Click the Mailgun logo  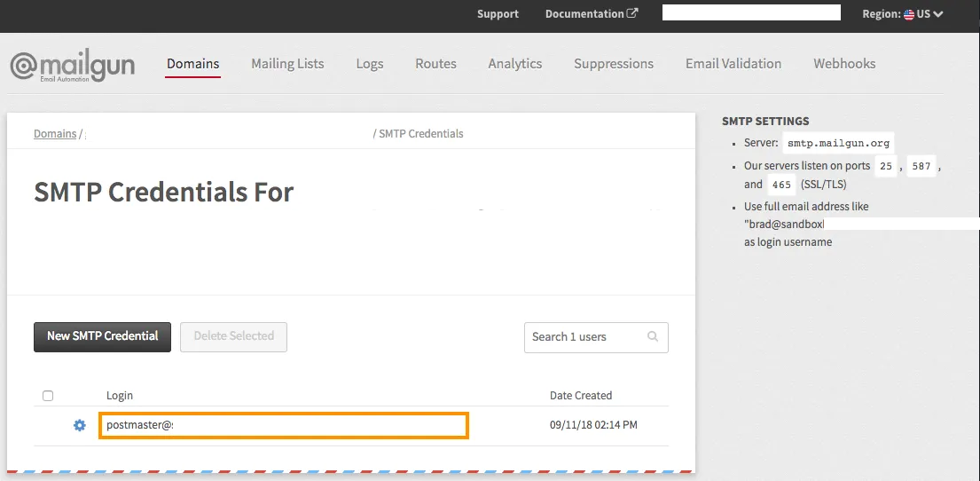(72, 67)
